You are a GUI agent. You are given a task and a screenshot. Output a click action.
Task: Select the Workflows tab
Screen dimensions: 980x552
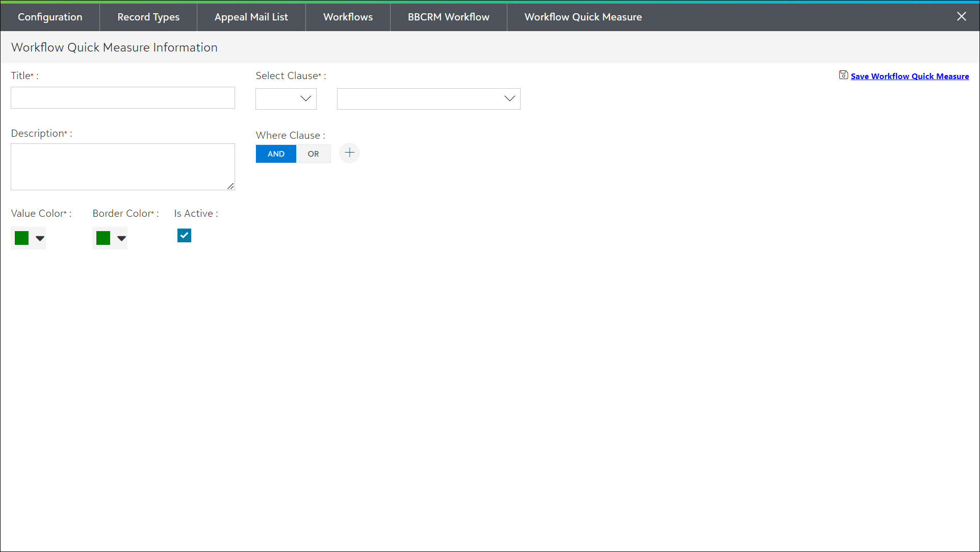(x=348, y=17)
